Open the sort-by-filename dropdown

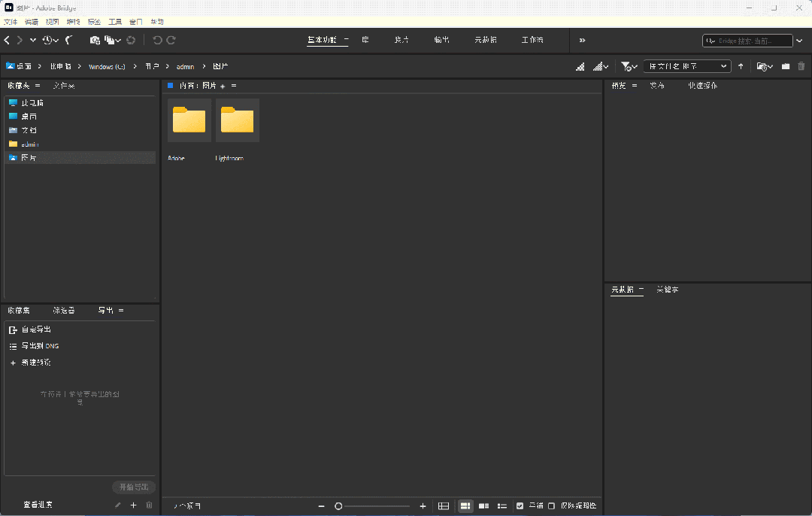[686, 66]
